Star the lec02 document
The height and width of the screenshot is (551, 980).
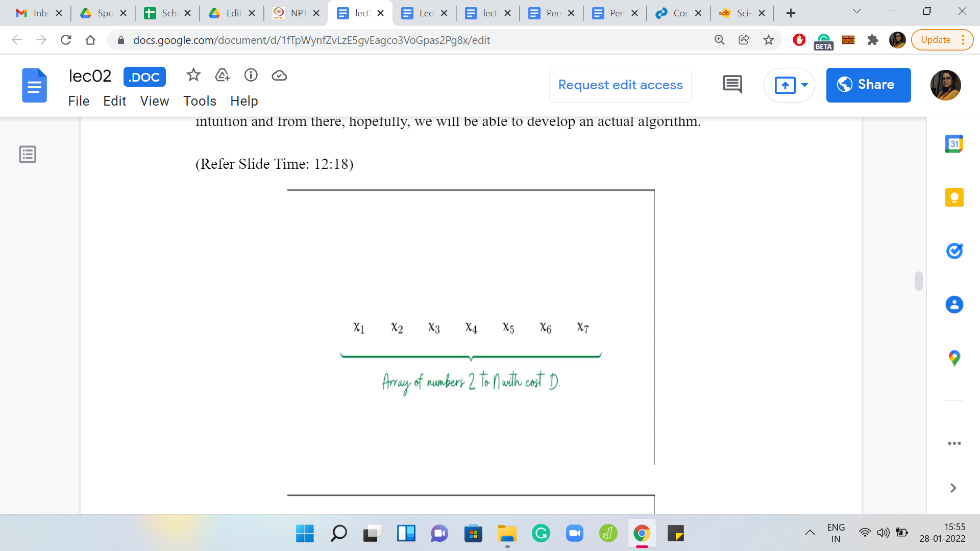click(193, 76)
